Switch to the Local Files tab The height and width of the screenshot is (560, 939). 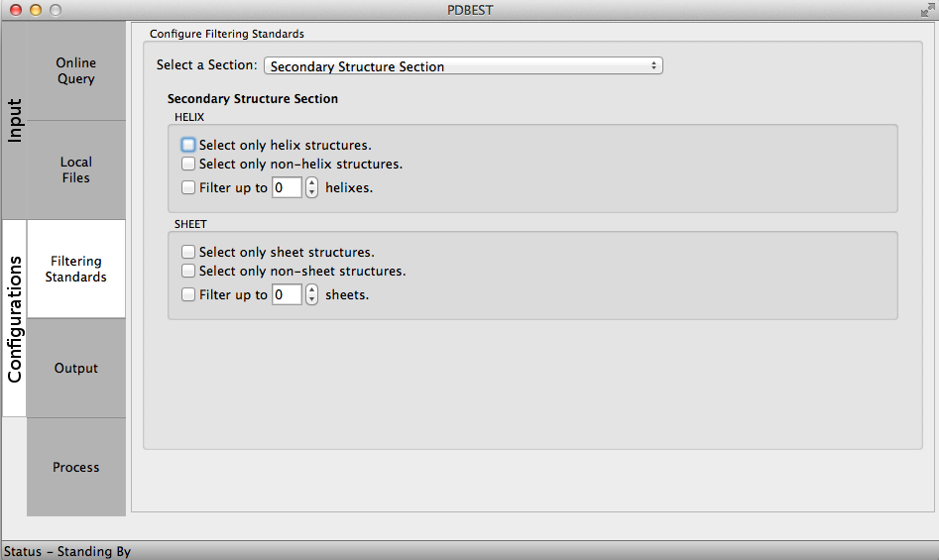pos(75,170)
